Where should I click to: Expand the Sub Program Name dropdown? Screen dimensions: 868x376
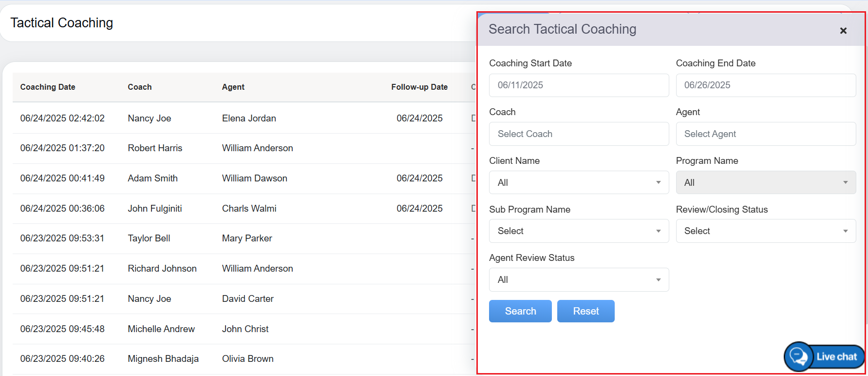[579, 231]
